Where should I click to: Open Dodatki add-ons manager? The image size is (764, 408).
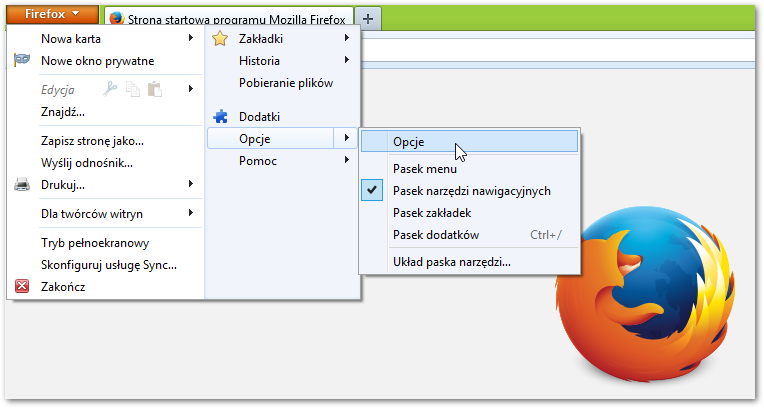pos(259,117)
